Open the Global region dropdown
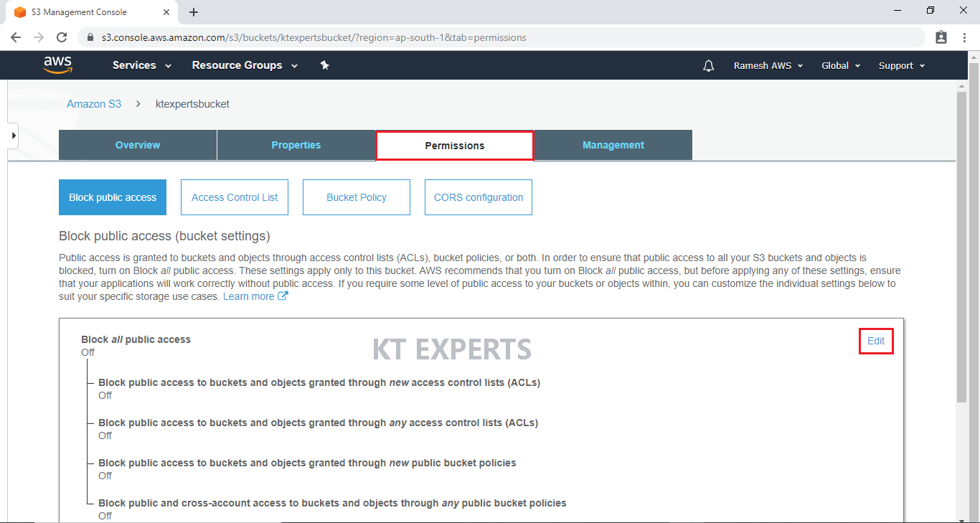 841,65
